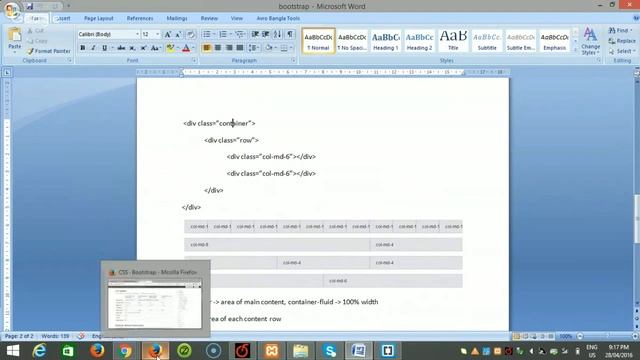Open the Change Case menu
The height and width of the screenshot is (360, 640).
click(x=156, y=48)
